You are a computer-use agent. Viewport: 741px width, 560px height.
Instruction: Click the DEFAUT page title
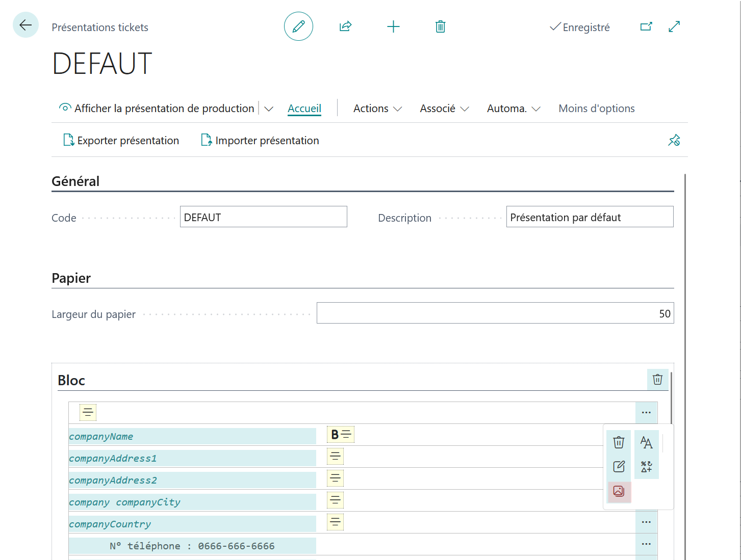point(102,64)
